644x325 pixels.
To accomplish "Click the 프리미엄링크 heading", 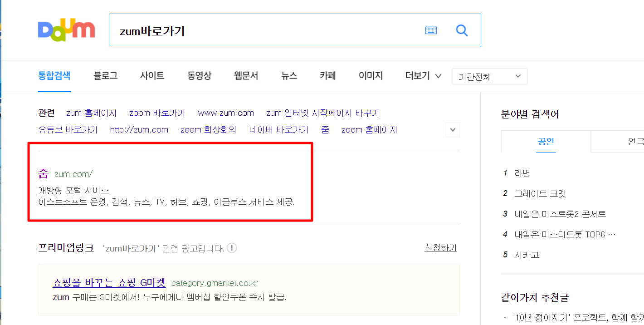I will 66,248.
